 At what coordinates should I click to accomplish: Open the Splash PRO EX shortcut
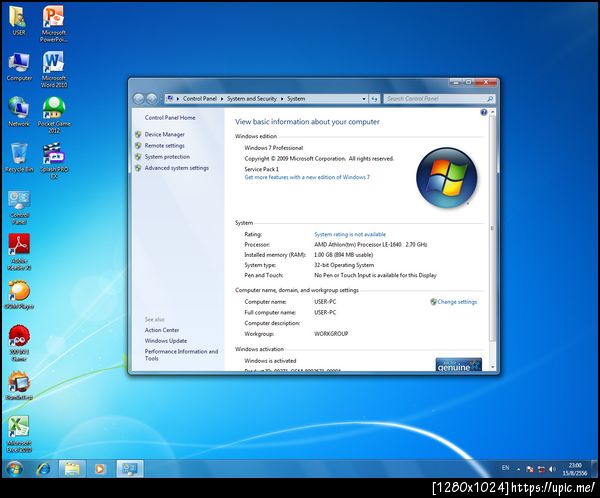pos(54,161)
